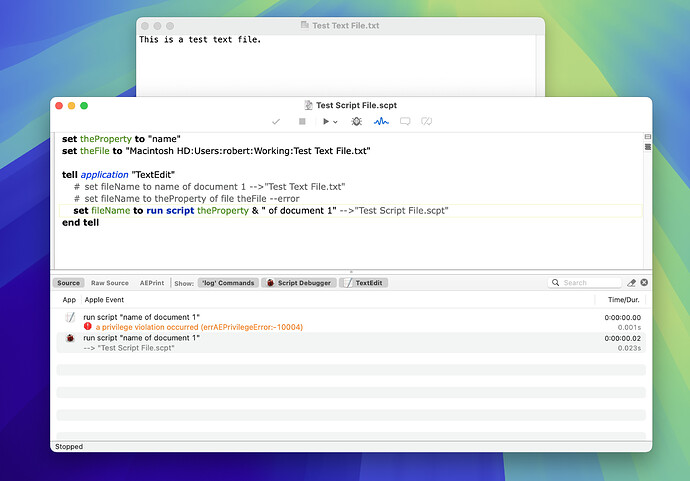Toggle the TextEdit event filter
Viewport: 690px width, 481px height.
click(x=364, y=283)
